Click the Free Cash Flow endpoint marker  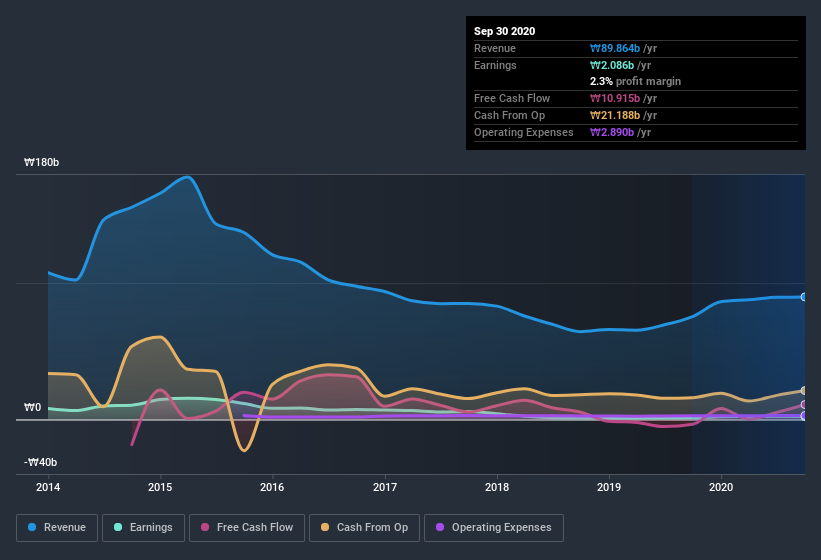[804, 405]
